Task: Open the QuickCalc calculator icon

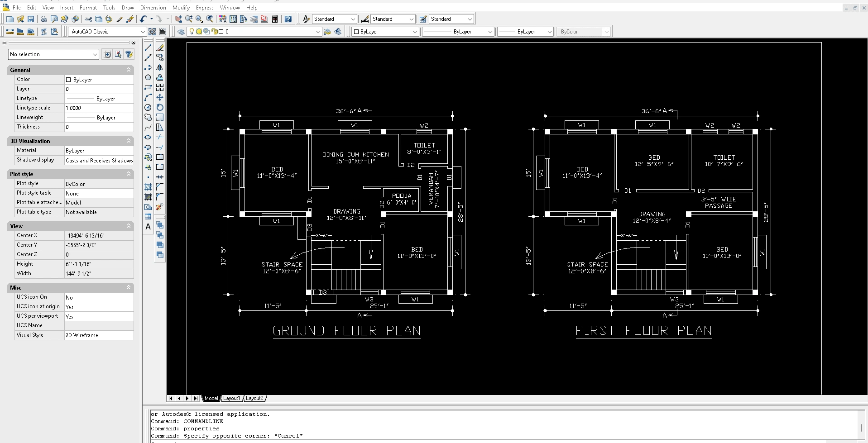Action: pyautogui.click(x=275, y=19)
